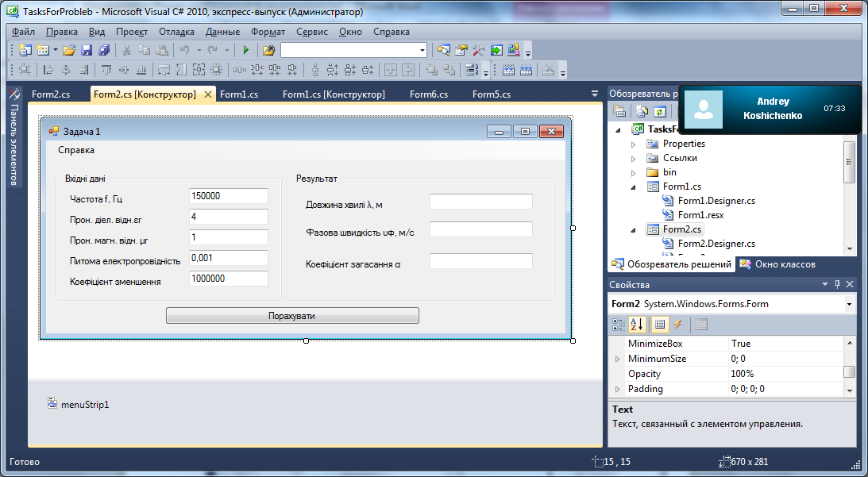This screenshot has height=477, width=868.
Task: Open the Properties panel object selector dropdown
Action: tap(849, 304)
